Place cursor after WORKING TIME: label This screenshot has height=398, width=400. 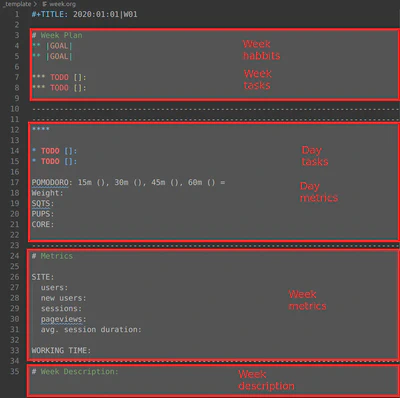(92, 351)
